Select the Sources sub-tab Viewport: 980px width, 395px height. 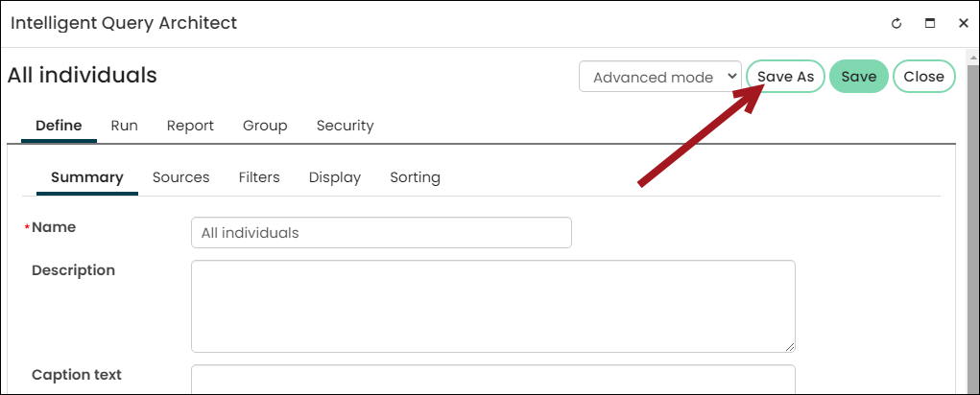(x=180, y=177)
